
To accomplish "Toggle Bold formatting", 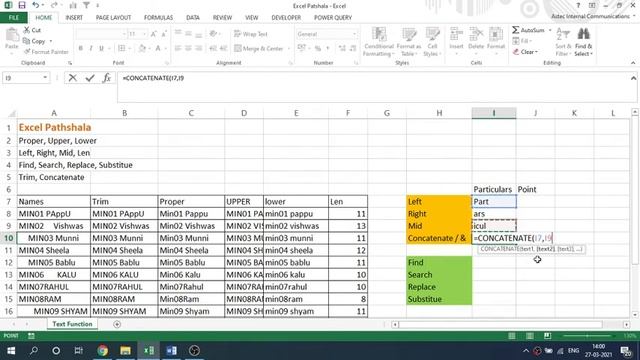I will tap(80, 49).
